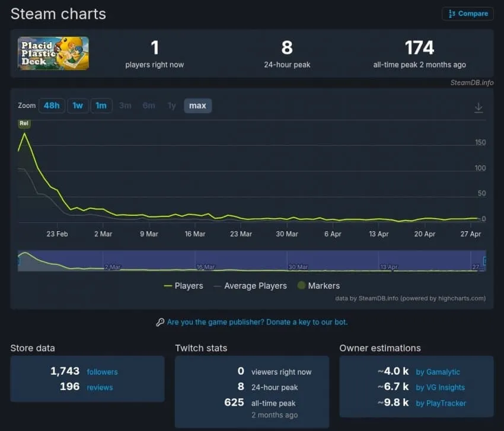Set chart zoom to 1m

click(101, 106)
